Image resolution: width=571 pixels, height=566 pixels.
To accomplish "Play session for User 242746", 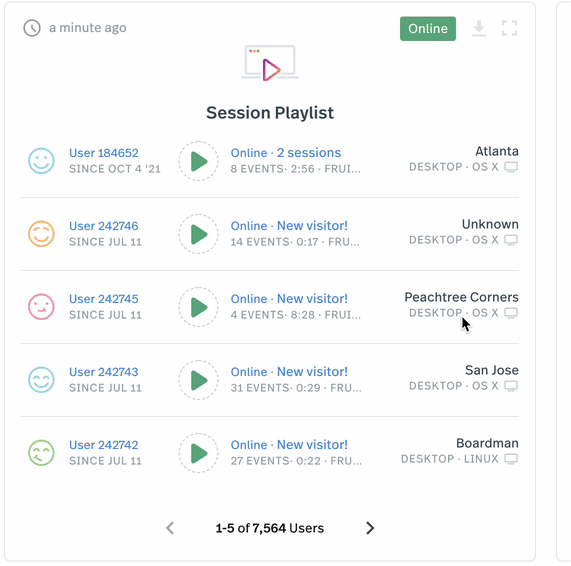I will [x=198, y=234].
